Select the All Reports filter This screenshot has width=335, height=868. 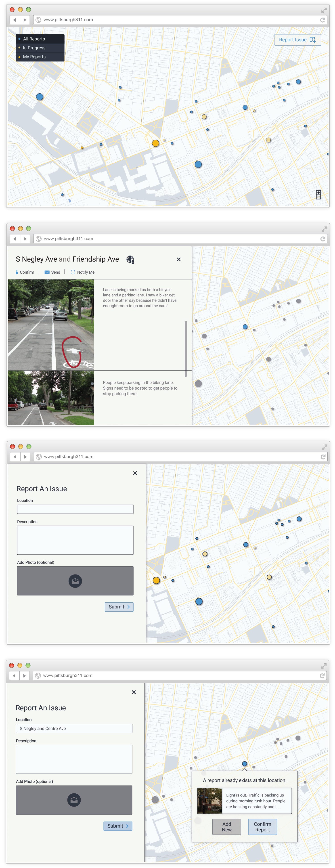pos(40,39)
